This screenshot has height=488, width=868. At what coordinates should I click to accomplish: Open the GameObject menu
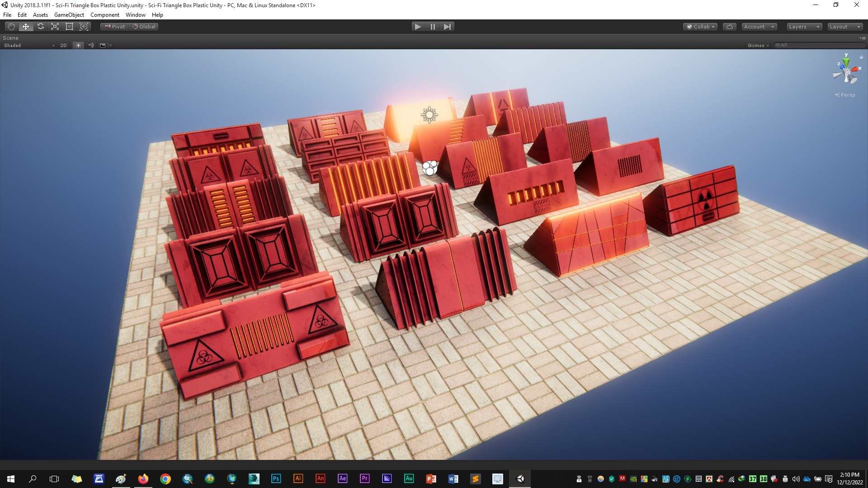coord(69,15)
